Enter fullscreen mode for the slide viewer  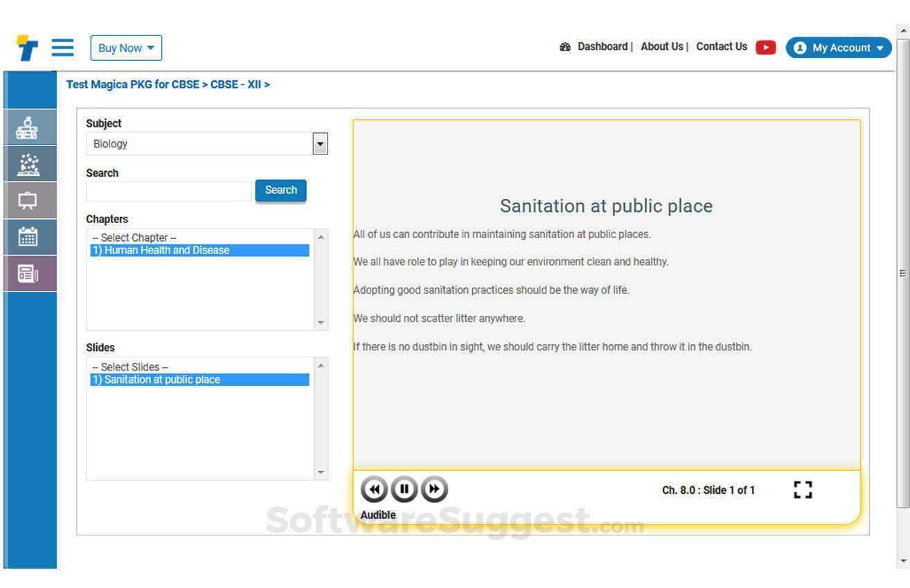coord(803,490)
